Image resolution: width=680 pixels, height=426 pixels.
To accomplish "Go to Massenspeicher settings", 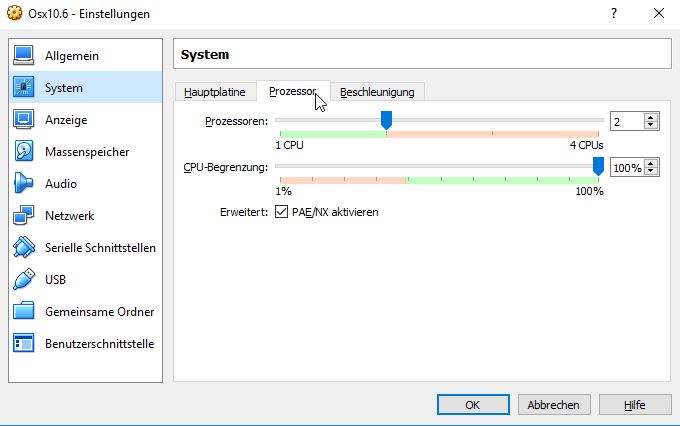I will (87, 152).
